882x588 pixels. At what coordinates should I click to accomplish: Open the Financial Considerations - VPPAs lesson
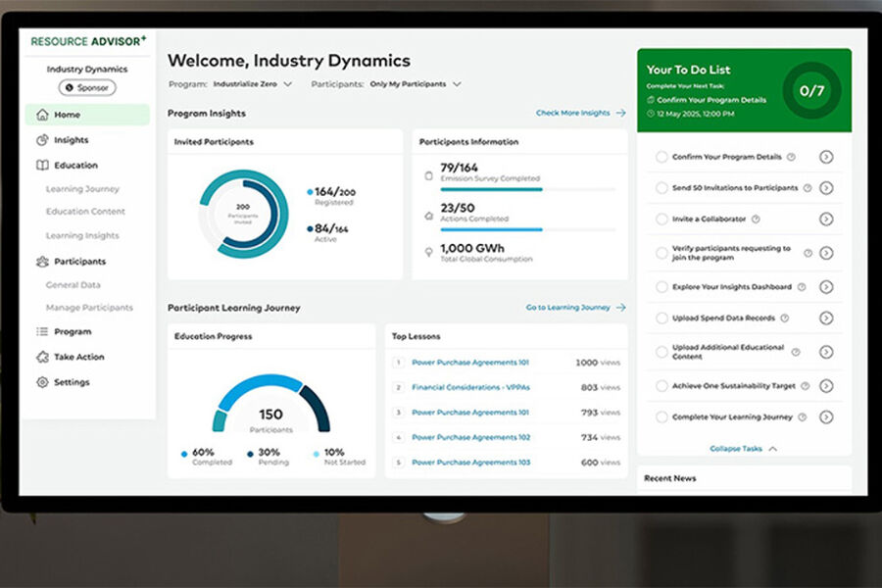pyautogui.click(x=469, y=387)
